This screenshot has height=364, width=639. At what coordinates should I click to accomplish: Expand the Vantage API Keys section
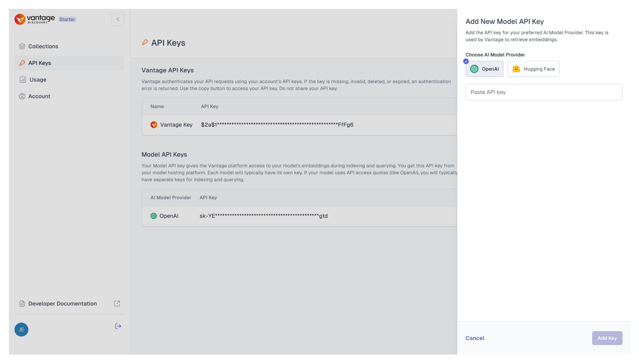pyautogui.click(x=168, y=69)
